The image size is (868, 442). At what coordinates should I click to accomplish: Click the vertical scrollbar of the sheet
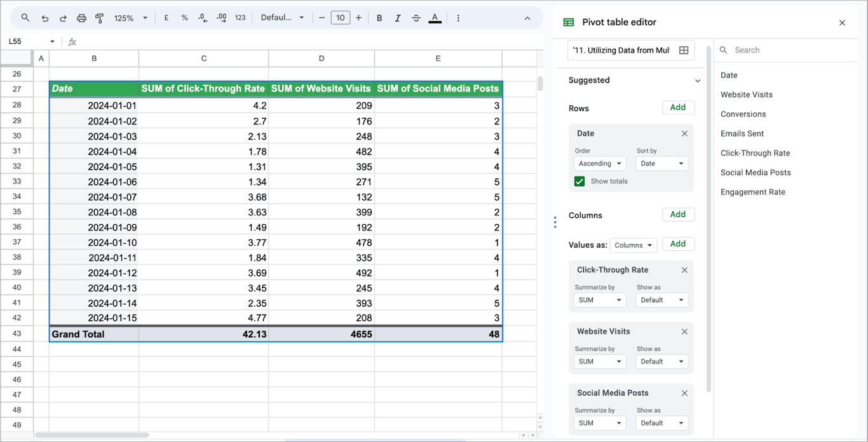(540, 84)
